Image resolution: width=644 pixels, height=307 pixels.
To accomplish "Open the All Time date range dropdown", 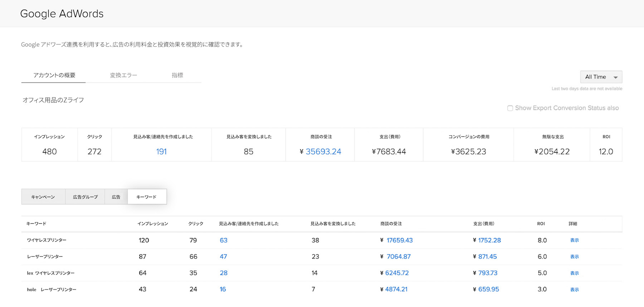I will pyautogui.click(x=601, y=77).
